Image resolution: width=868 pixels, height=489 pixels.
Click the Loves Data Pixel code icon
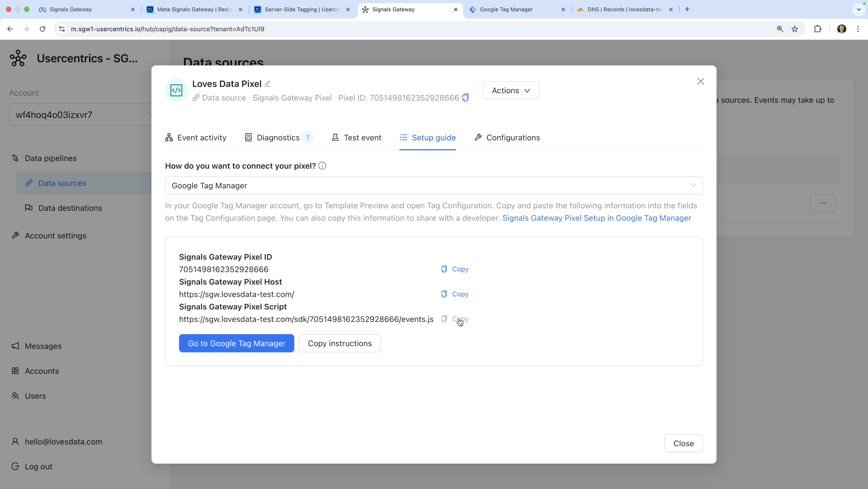coord(176,91)
